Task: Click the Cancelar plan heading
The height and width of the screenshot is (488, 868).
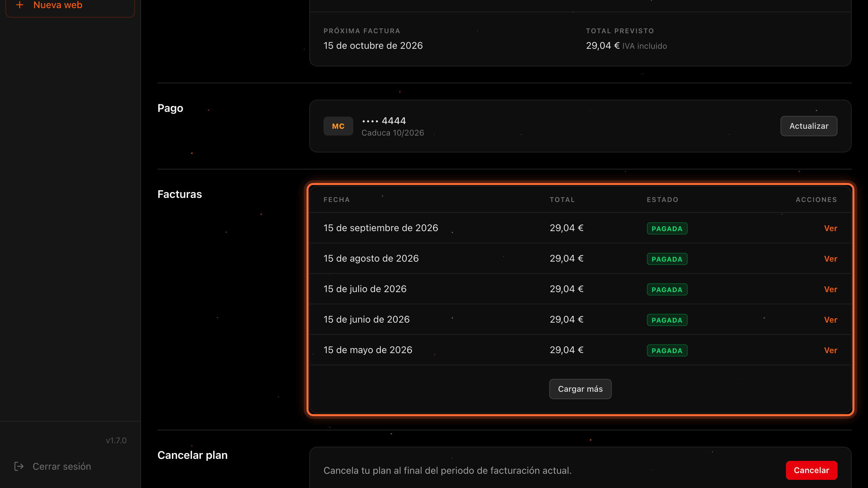Action: (x=193, y=455)
